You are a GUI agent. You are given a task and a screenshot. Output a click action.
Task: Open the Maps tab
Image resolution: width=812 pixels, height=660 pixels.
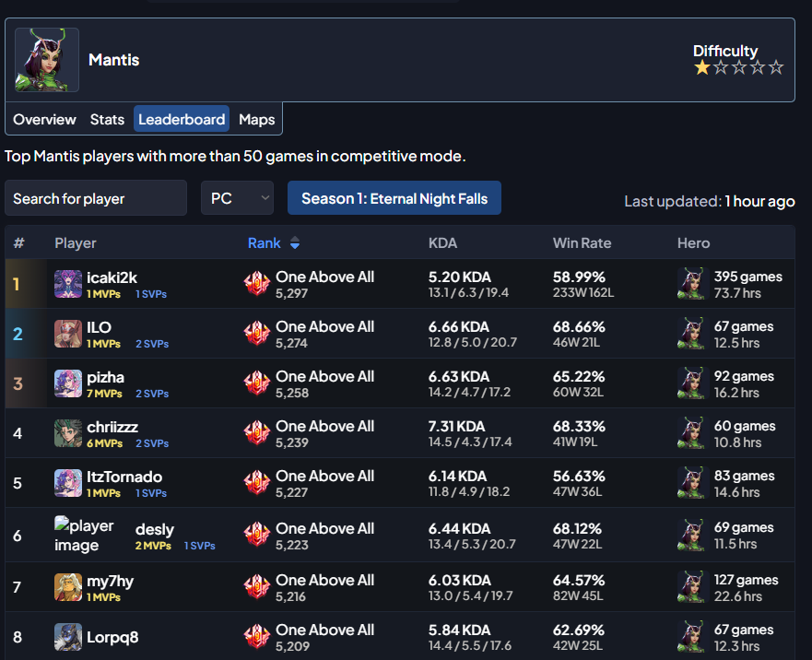pos(257,119)
